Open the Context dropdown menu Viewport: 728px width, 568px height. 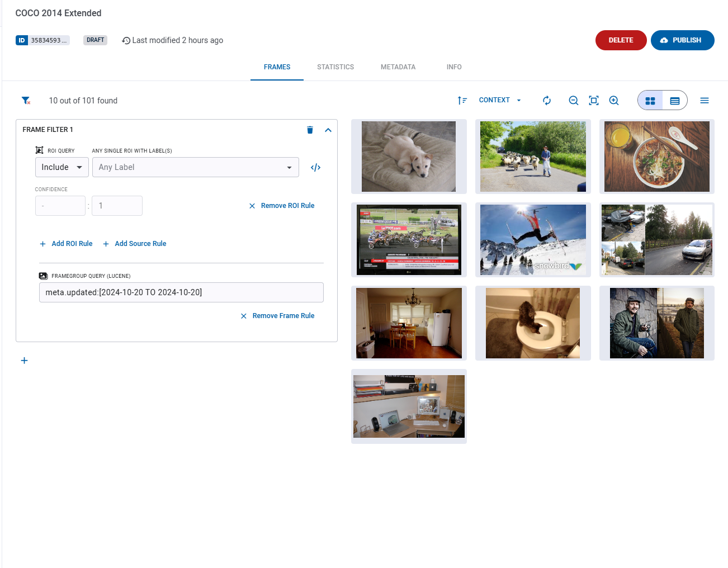click(x=499, y=100)
